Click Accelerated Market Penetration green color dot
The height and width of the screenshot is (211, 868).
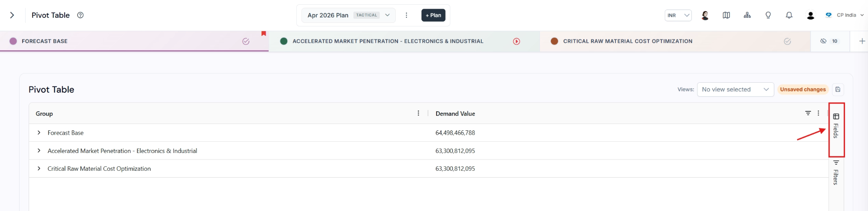click(284, 41)
